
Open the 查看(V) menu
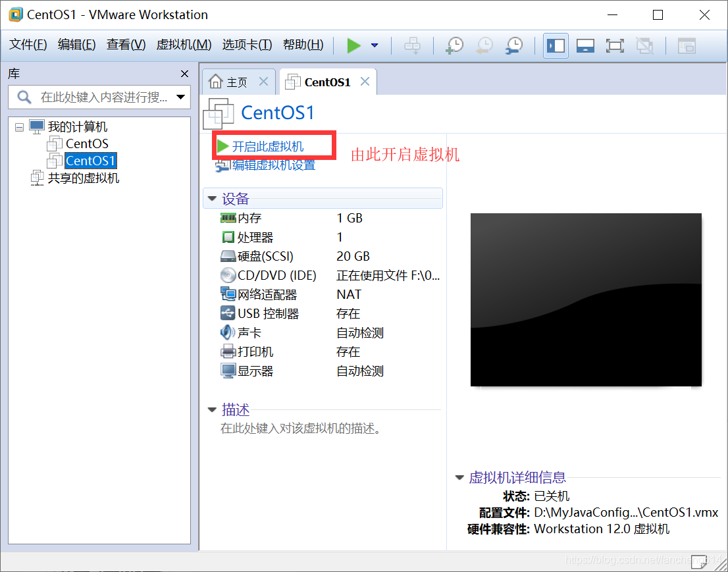pos(126,45)
